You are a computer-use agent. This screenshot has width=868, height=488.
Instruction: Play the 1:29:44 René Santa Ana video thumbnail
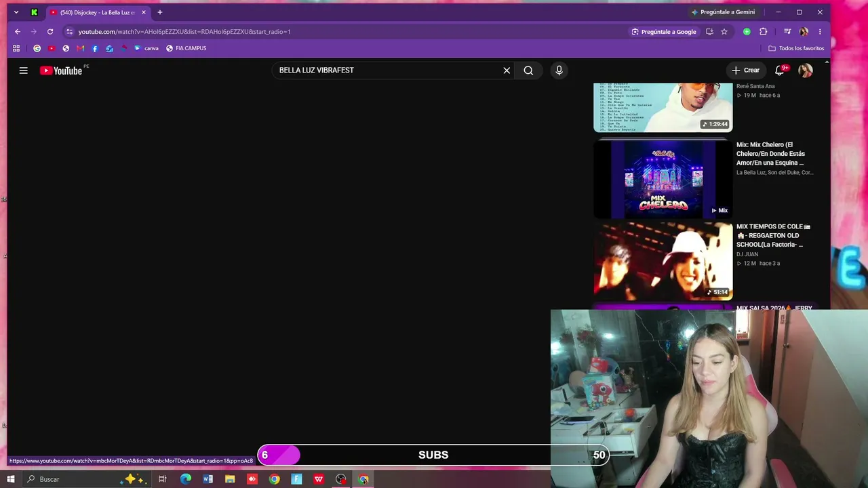point(663,107)
